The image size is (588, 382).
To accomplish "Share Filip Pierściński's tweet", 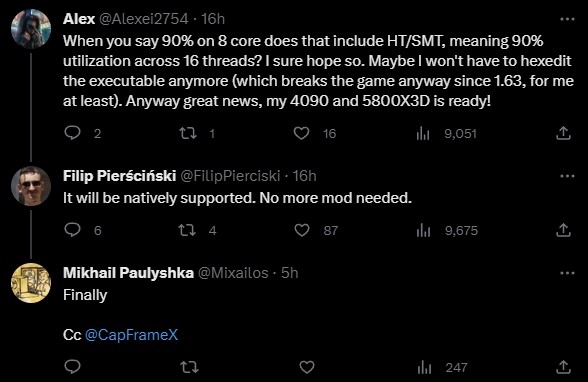I will 563,230.
